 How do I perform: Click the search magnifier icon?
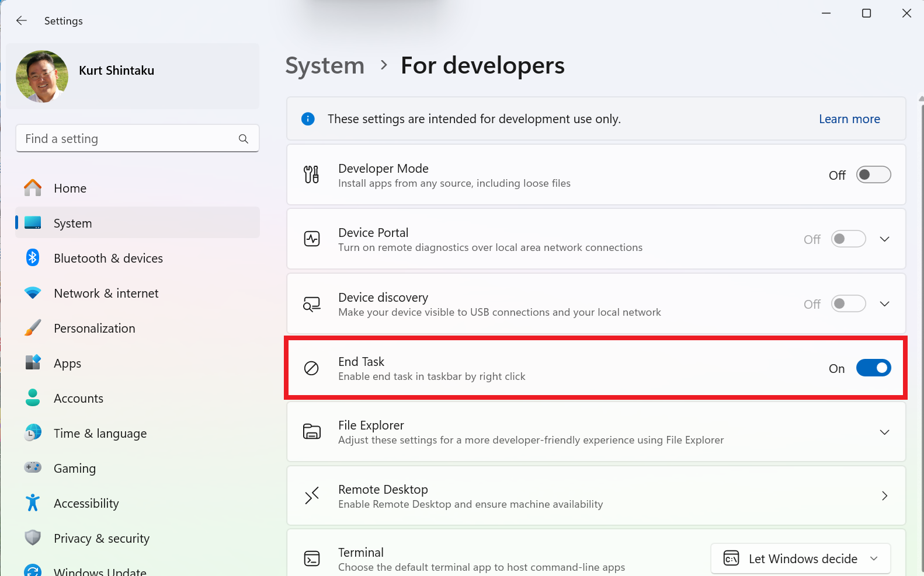coord(244,139)
